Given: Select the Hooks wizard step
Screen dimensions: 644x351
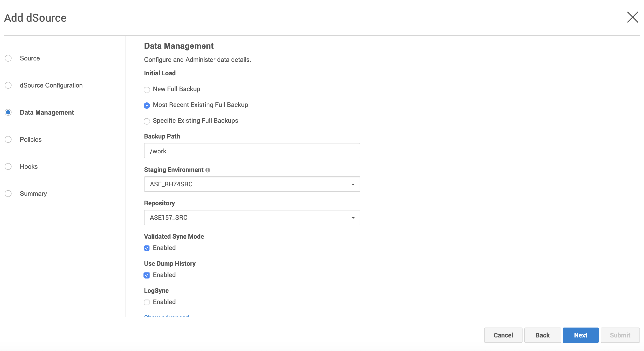Looking at the screenshot, I should [x=28, y=167].
